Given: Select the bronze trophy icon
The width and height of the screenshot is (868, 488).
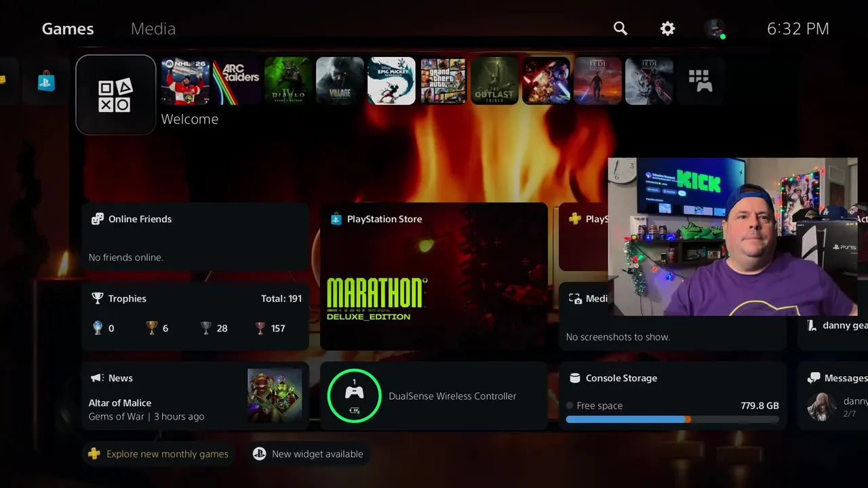Looking at the screenshot, I should [x=260, y=328].
